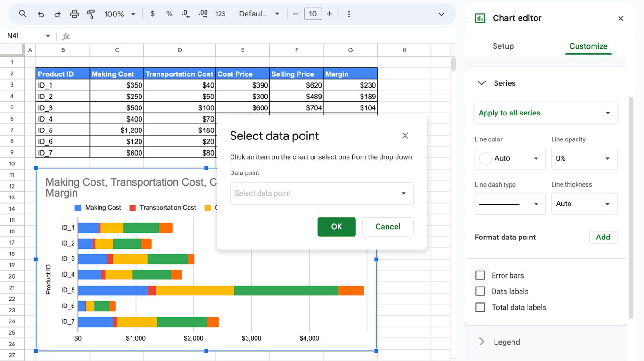This screenshot has width=644, height=361.
Task: Enable the Data labels checkbox
Action: pos(480,291)
